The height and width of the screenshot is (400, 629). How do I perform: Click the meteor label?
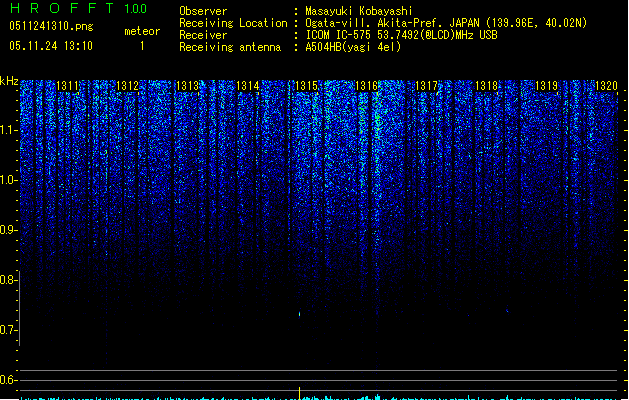tap(142, 31)
